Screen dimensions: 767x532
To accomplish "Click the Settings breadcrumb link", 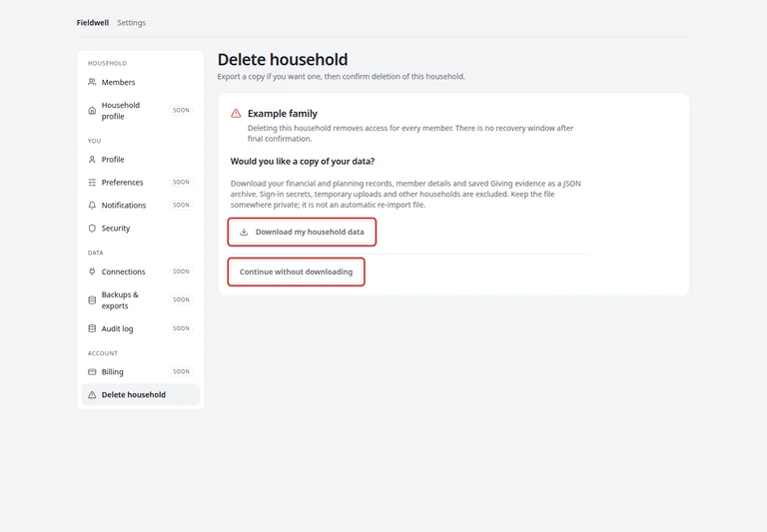I will 131,23.
